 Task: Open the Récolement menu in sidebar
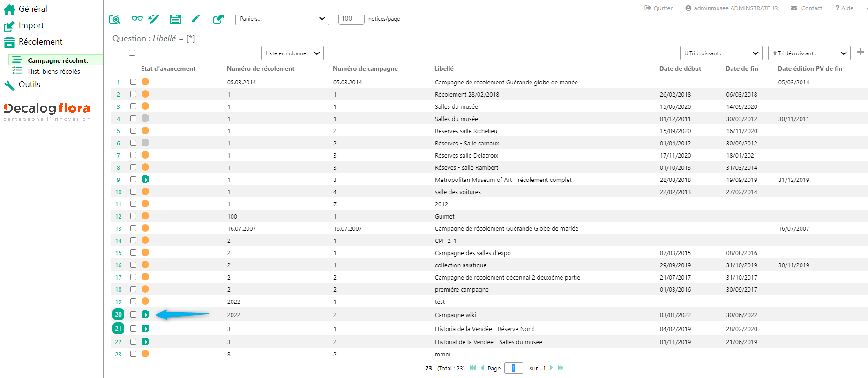point(40,42)
